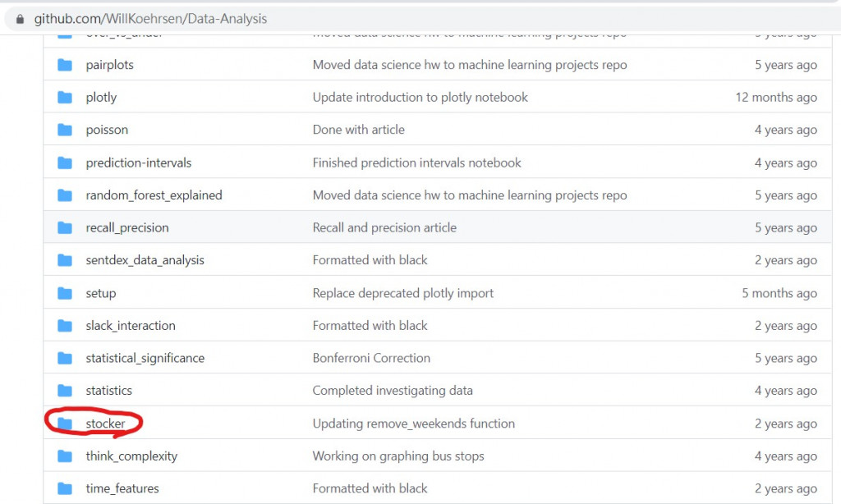Viewport: 841px width, 504px height.
Task: Open "Finished prediction intervals notebook" commit
Action: 416,163
